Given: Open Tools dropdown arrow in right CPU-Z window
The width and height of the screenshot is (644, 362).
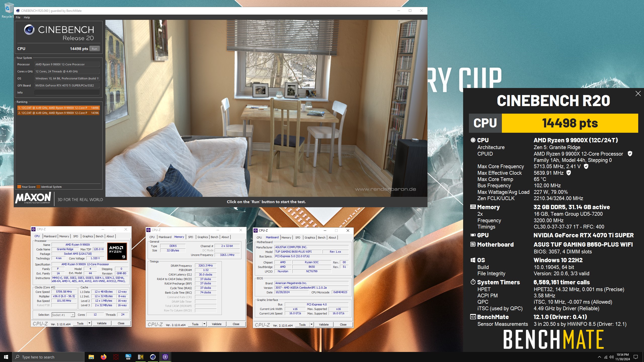Looking at the screenshot, I should click(311, 325).
